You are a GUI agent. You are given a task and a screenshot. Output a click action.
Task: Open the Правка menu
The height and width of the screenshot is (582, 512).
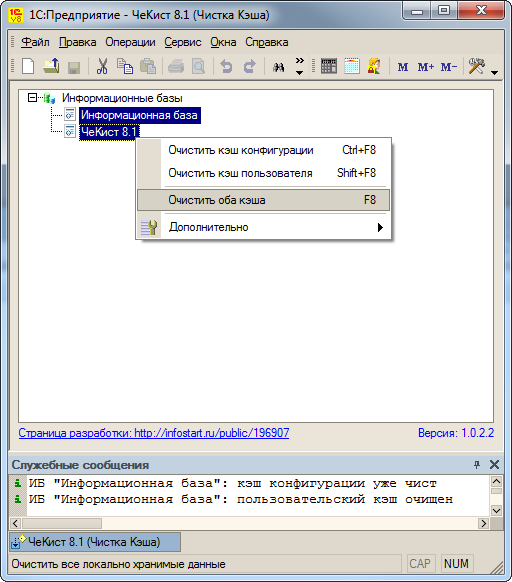point(78,42)
